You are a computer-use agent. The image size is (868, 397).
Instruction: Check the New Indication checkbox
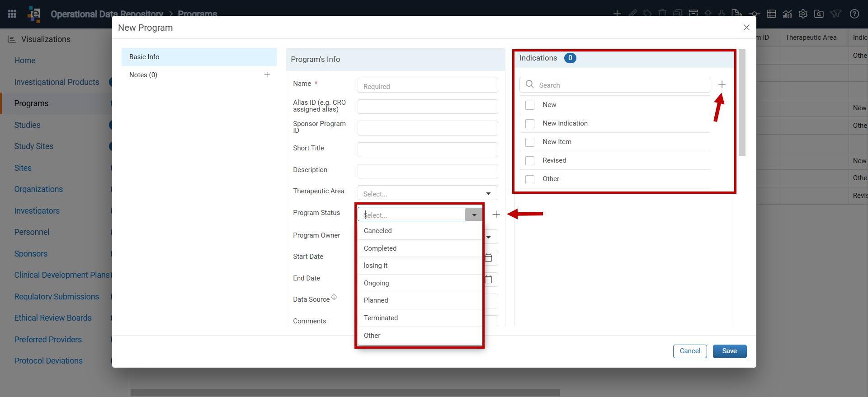pyautogui.click(x=530, y=124)
